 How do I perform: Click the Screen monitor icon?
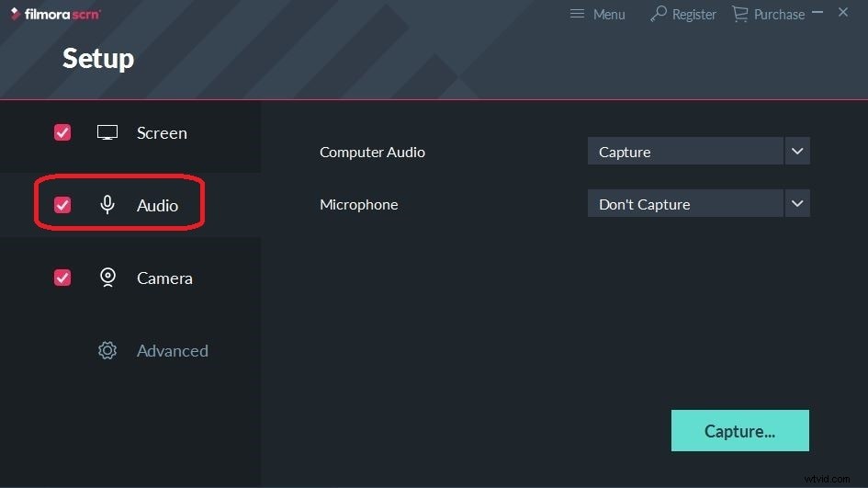107,132
